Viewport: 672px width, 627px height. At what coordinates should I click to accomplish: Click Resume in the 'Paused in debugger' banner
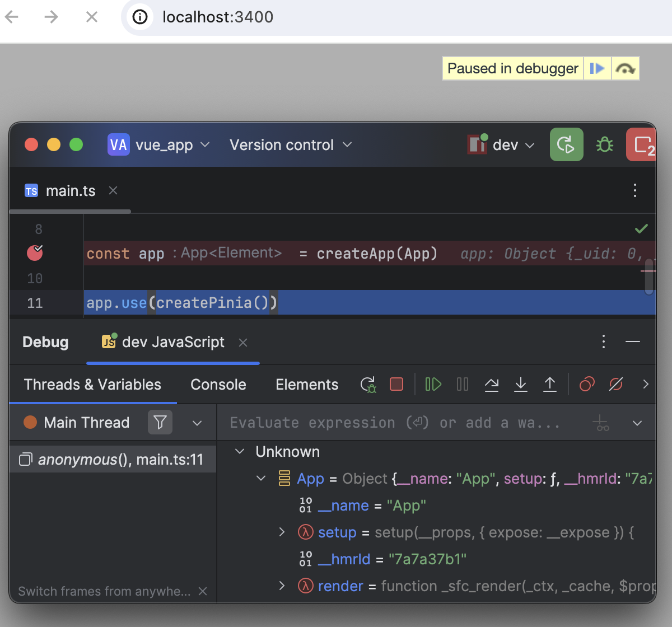point(598,68)
